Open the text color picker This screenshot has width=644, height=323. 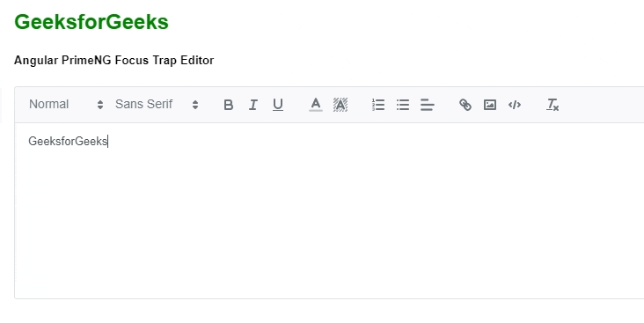tap(316, 105)
